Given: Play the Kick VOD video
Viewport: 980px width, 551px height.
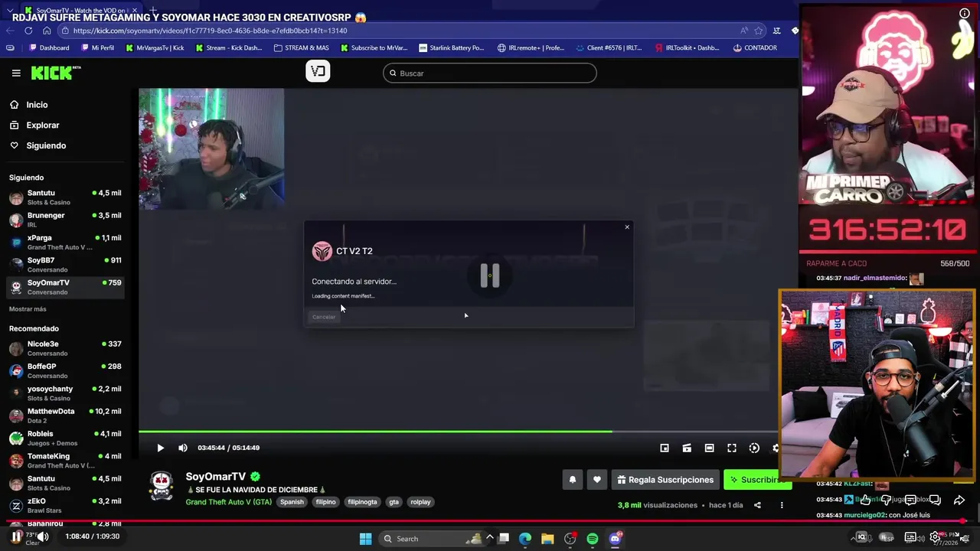Looking at the screenshot, I should (160, 448).
